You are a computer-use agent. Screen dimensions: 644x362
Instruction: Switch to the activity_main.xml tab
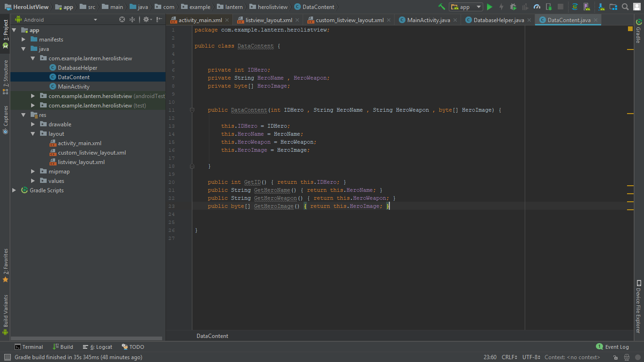tap(200, 20)
